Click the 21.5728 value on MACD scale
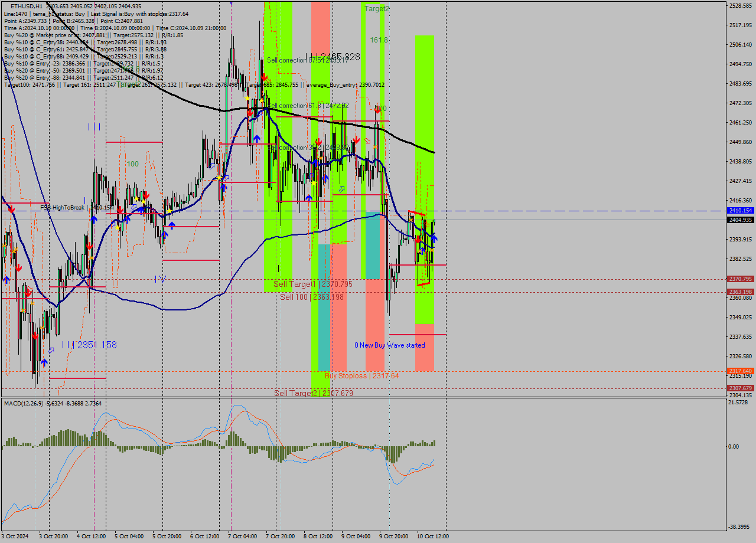The image size is (756, 543). click(x=739, y=403)
